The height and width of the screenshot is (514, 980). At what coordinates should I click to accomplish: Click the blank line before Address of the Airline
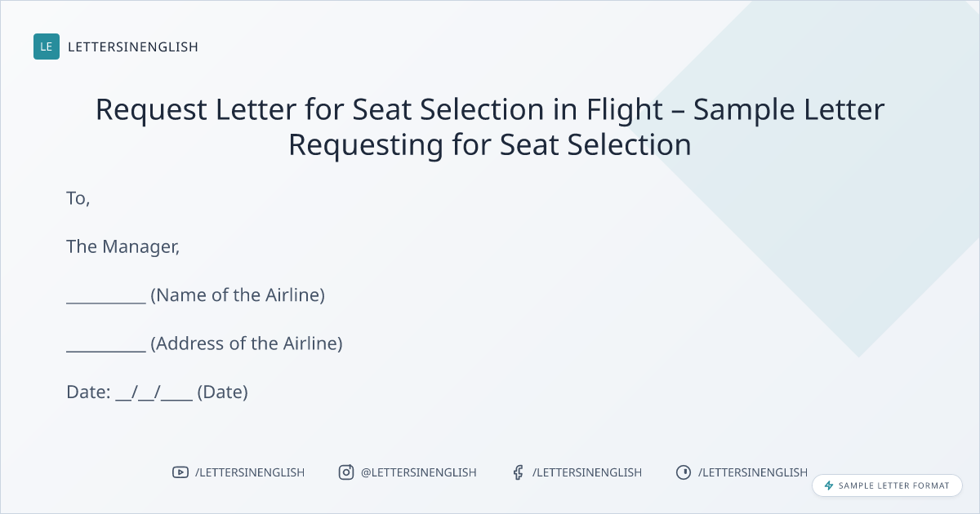point(106,343)
